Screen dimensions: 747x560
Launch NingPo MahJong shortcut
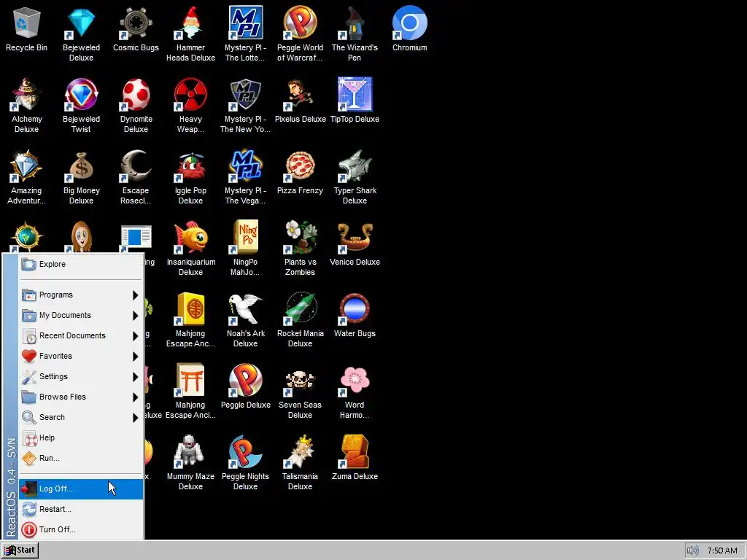245,237
